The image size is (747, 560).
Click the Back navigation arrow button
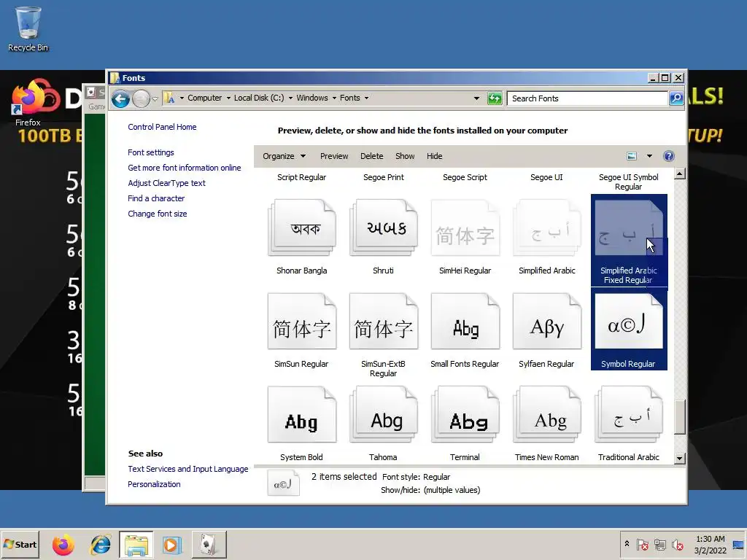point(120,98)
